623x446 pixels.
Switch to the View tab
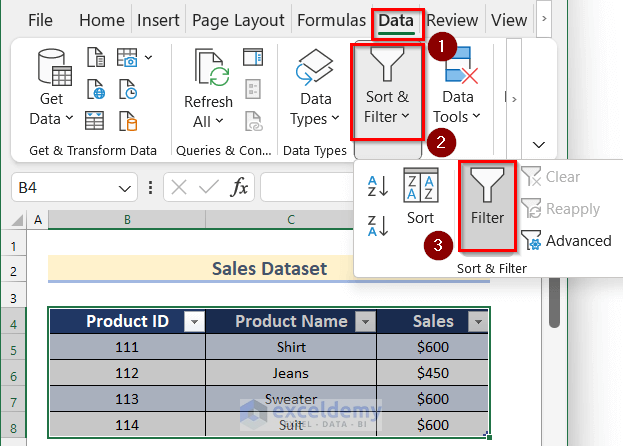pos(509,20)
